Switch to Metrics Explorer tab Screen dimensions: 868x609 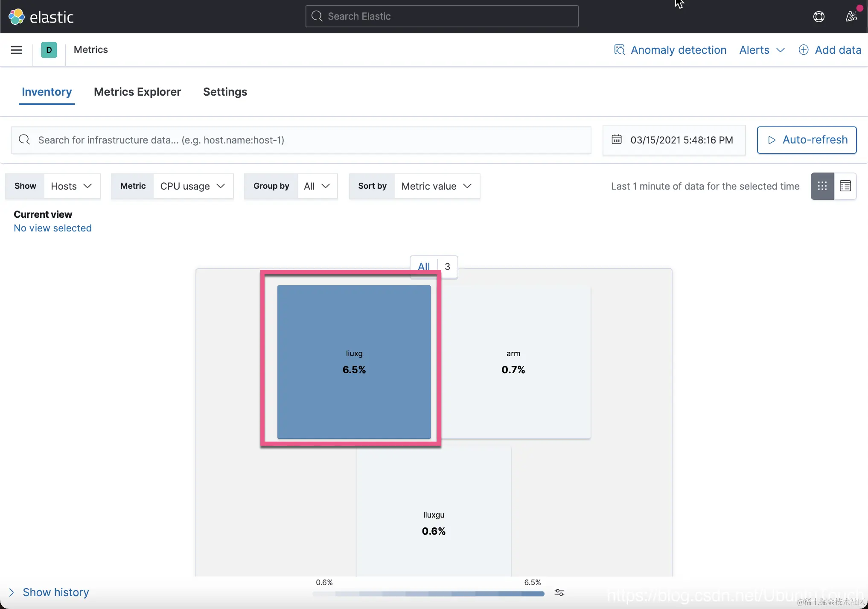(x=137, y=92)
